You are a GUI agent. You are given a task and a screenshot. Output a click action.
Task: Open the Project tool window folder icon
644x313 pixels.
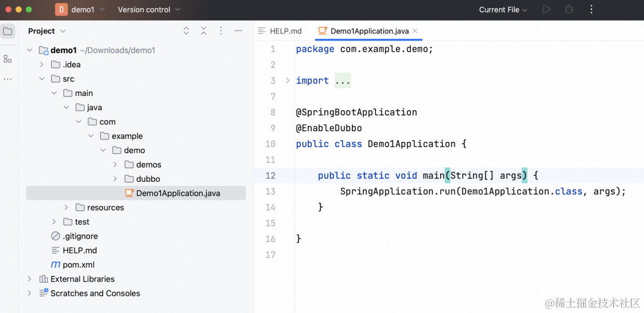pos(8,31)
